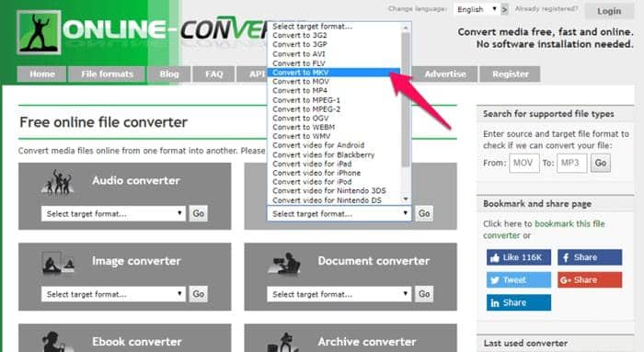Click Go for the Document converter

click(424, 294)
